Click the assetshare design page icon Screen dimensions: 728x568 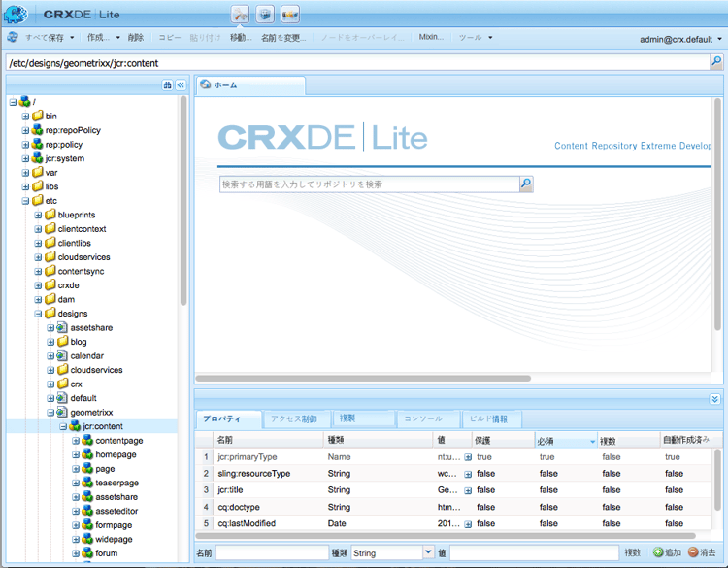pos(62,327)
